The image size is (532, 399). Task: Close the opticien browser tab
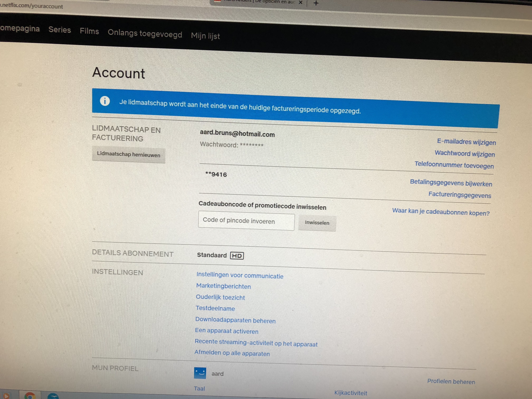(300, 2)
